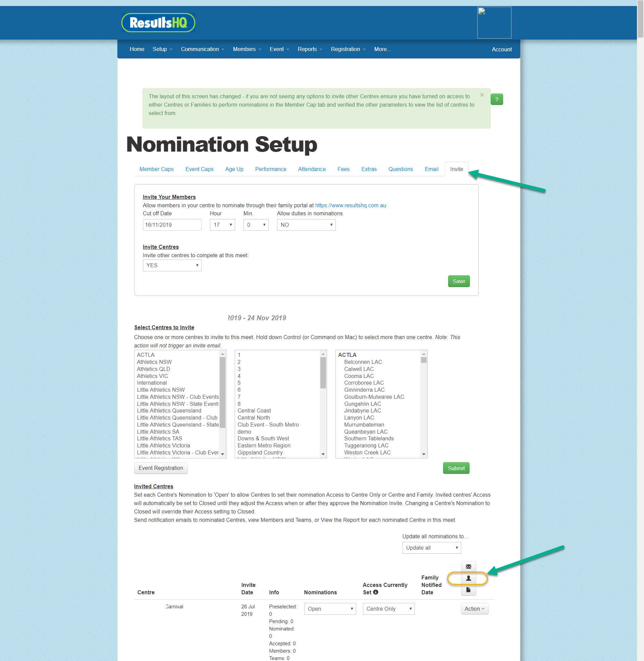Viewport: 644px width, 661px height.
Task: Open the Setup menu
Action: point(162,49)
